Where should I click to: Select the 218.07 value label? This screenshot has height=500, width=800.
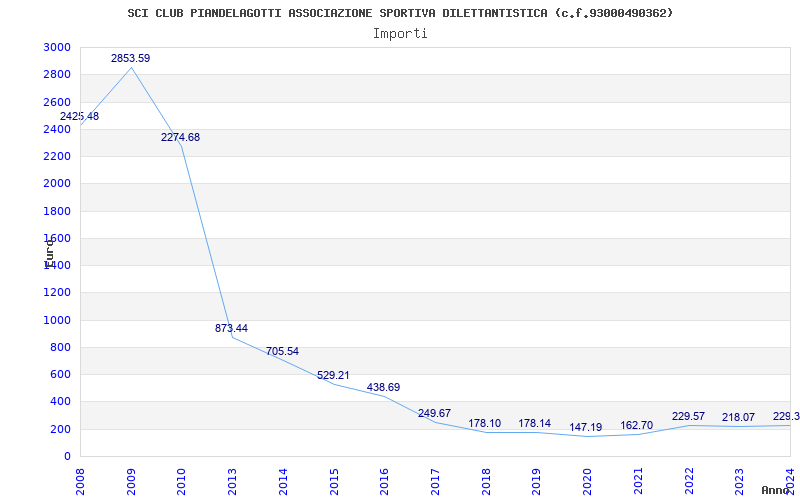(738, 418)
